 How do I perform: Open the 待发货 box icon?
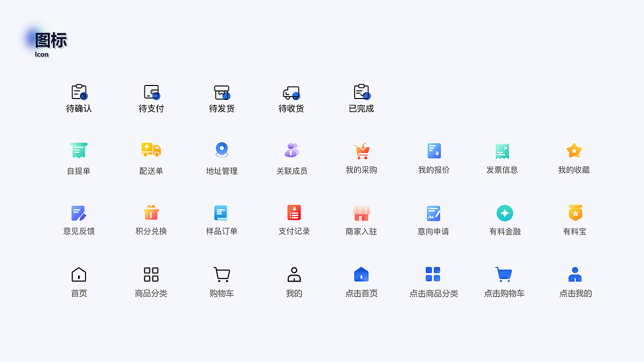click(222, 92)
